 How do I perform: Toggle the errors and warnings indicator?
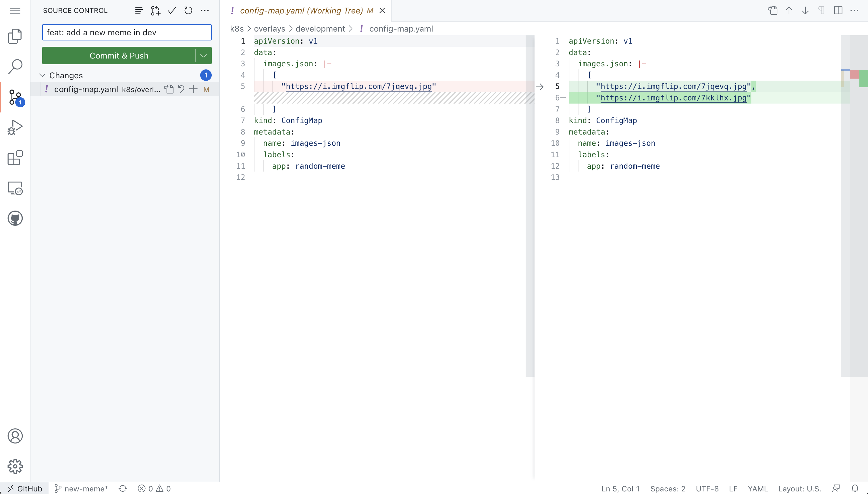[x=153, y=488]
